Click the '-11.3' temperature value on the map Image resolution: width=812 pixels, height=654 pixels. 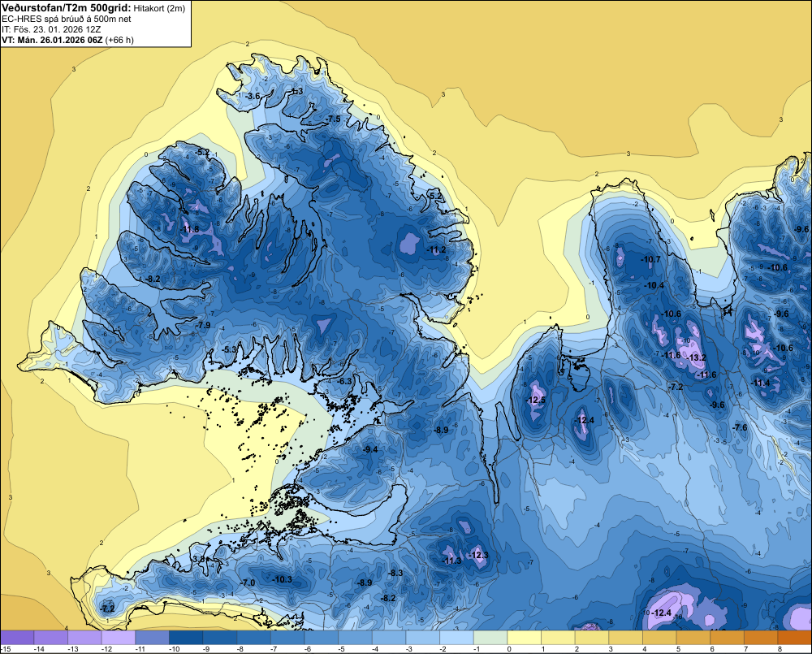point(451,561)
